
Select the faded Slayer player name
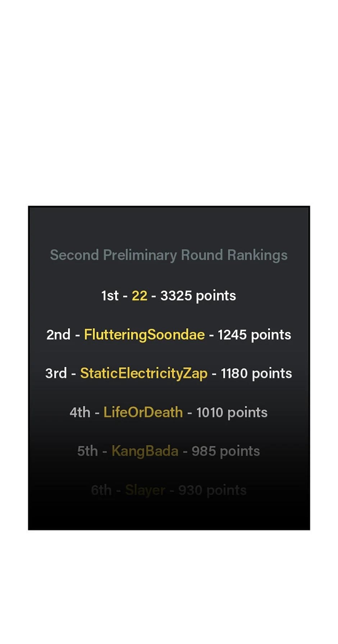pos(145,490)
